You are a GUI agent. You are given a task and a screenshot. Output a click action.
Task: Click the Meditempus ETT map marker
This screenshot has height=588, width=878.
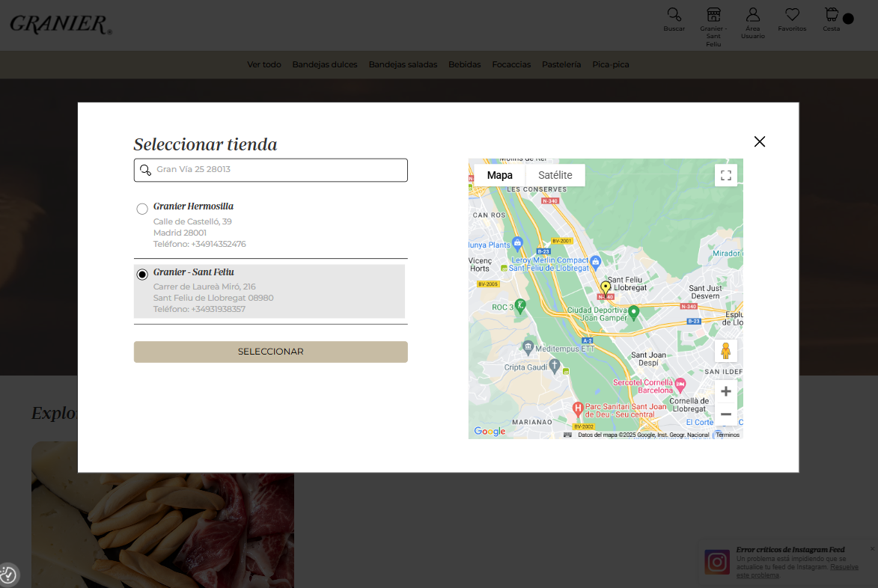pos(528,347)
